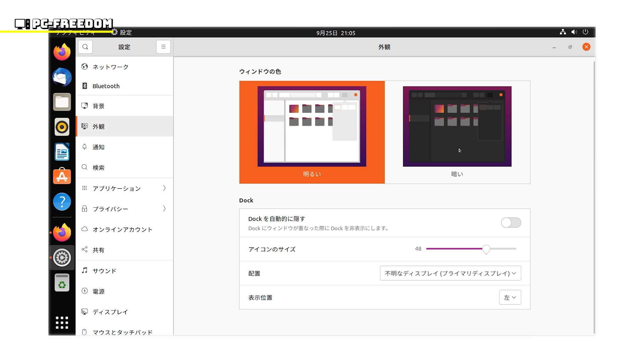Open the hamburger menu in settings sidebar
This screenshot has width=644, height=362.
(x=163, y=47)
